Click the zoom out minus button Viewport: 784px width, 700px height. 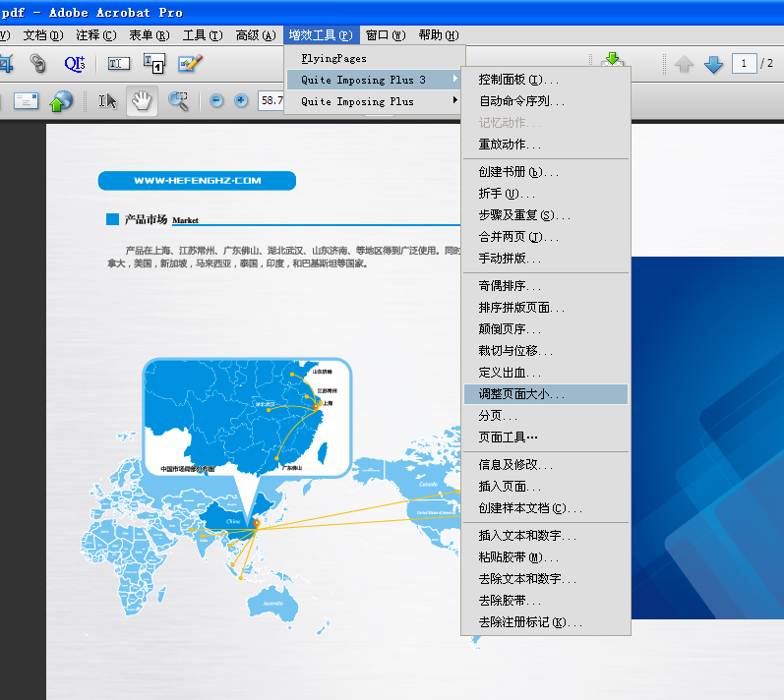(216, 100)
